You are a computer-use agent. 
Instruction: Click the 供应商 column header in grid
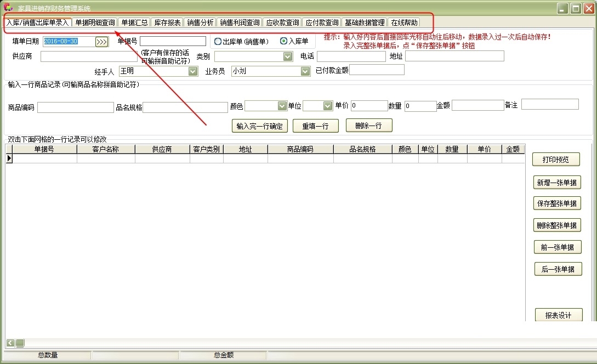(x=162, y=149)
